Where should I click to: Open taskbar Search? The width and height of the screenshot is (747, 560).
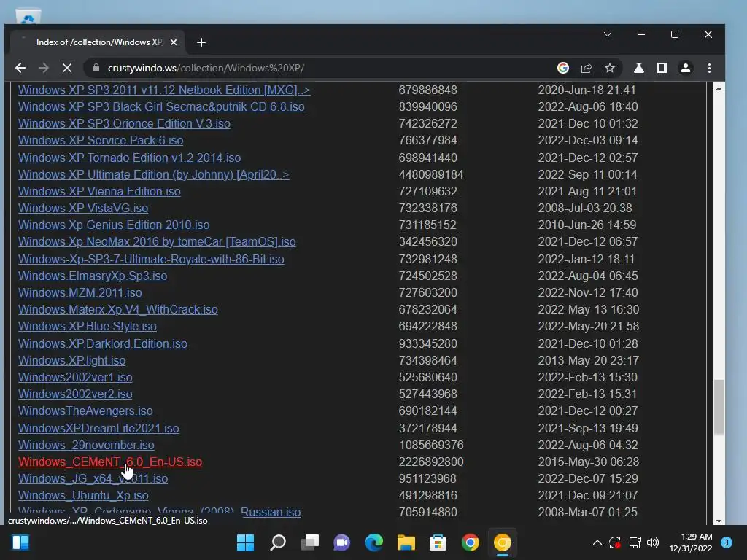coord(278,542)
